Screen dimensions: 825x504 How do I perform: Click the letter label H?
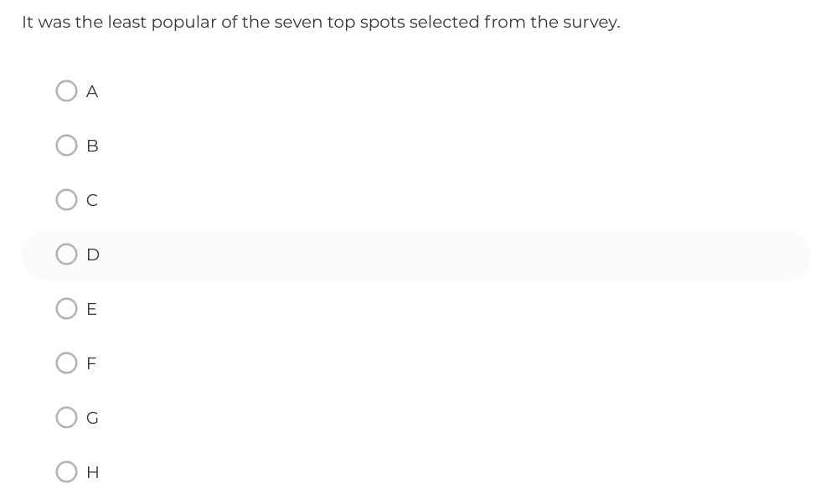point(93,472)
